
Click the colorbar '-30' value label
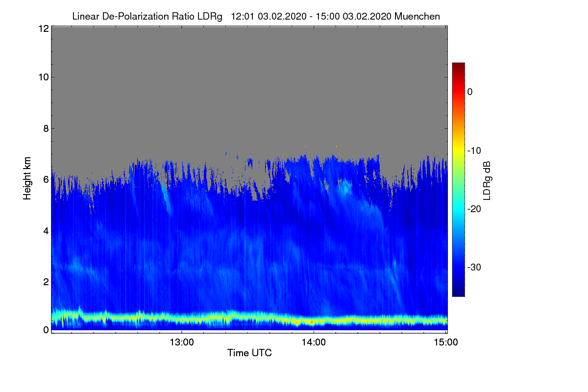[474, 268]
